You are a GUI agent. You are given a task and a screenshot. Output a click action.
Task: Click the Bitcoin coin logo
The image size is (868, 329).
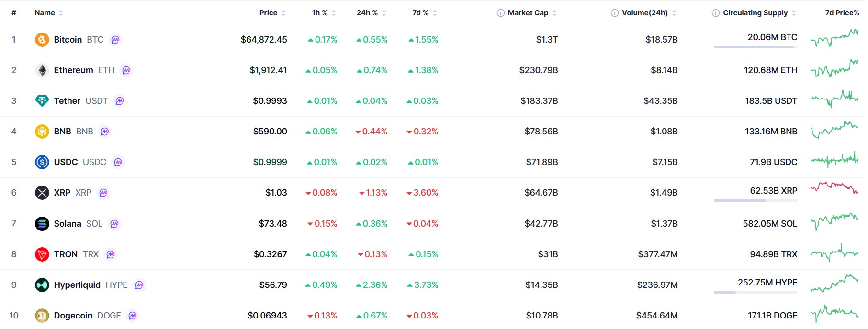point(42,40)
